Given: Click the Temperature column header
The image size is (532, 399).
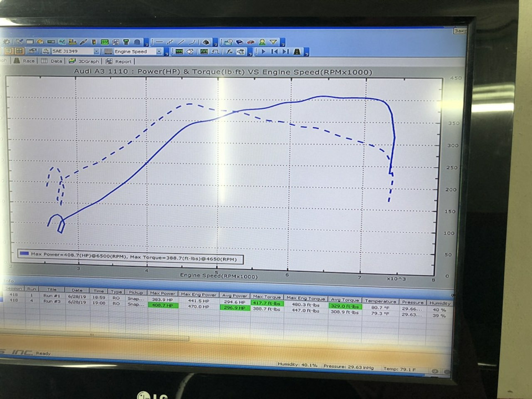Looking at the screenshot, I should 380,301.
